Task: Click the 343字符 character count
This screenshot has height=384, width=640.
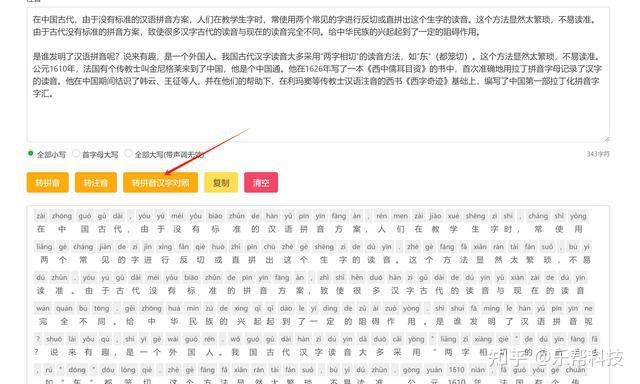Action: click(598, 154)
